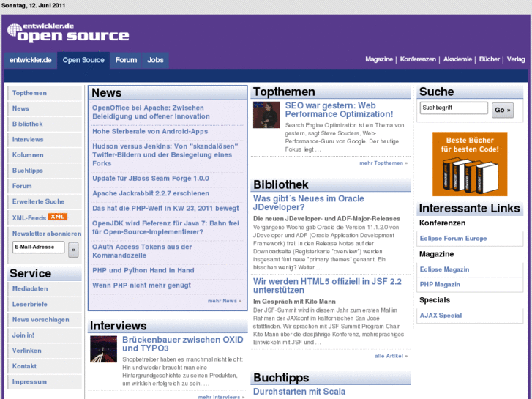Open Bücher in the top navigation
The width and height of the screenshot is (532, 399).
coord(490,59)
